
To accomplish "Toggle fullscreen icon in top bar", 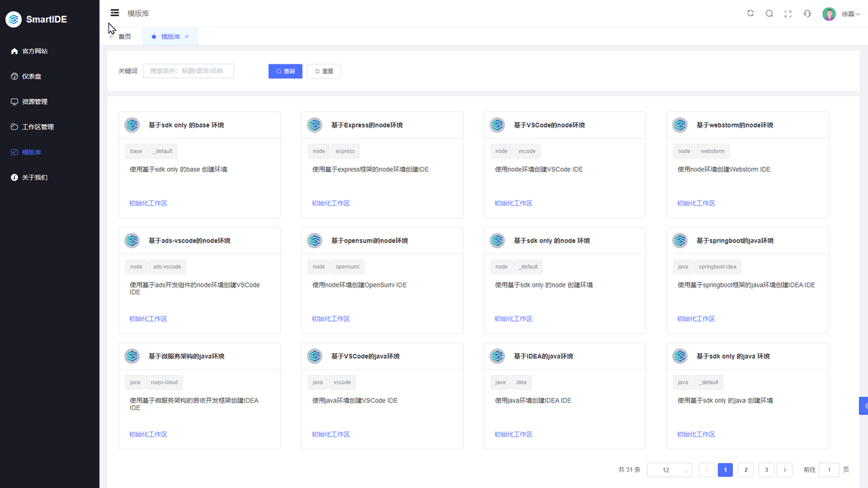I will pyautogui.click(x=788, y=14).
